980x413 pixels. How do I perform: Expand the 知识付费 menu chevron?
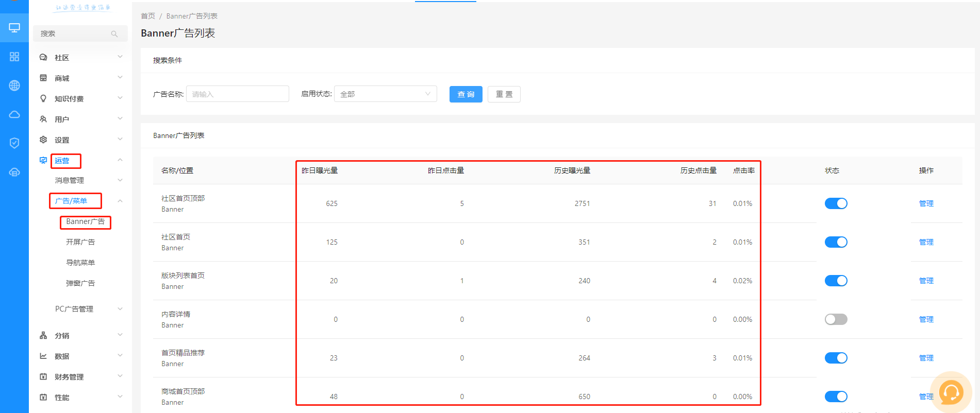pyautogui.click(x=120, y=98)
